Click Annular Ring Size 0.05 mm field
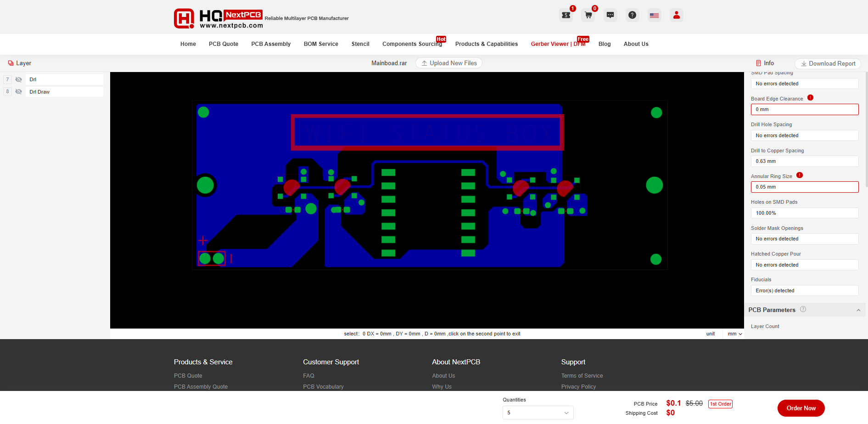The height and width of the screenshot is (424, 868). 805,187
